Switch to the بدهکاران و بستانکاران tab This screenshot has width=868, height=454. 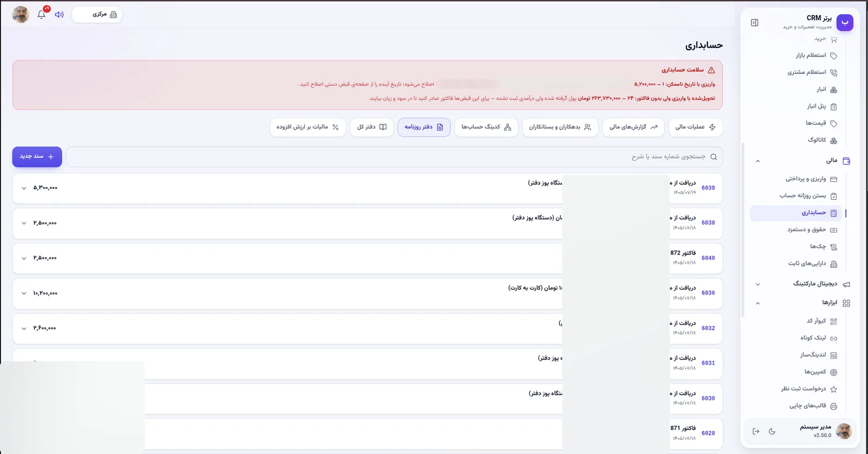pyautogui.click(x=560, y=127)
